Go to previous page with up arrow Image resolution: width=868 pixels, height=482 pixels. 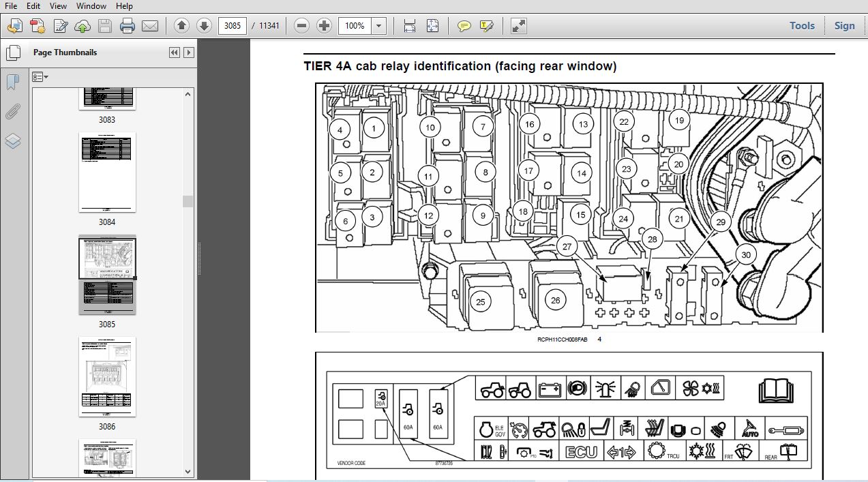click(181, 26)
